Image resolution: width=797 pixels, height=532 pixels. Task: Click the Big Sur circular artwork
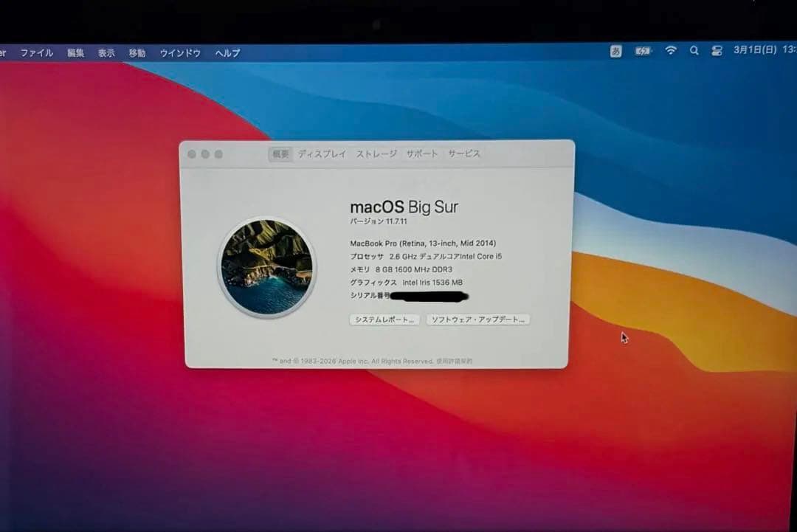click(267, 267)
